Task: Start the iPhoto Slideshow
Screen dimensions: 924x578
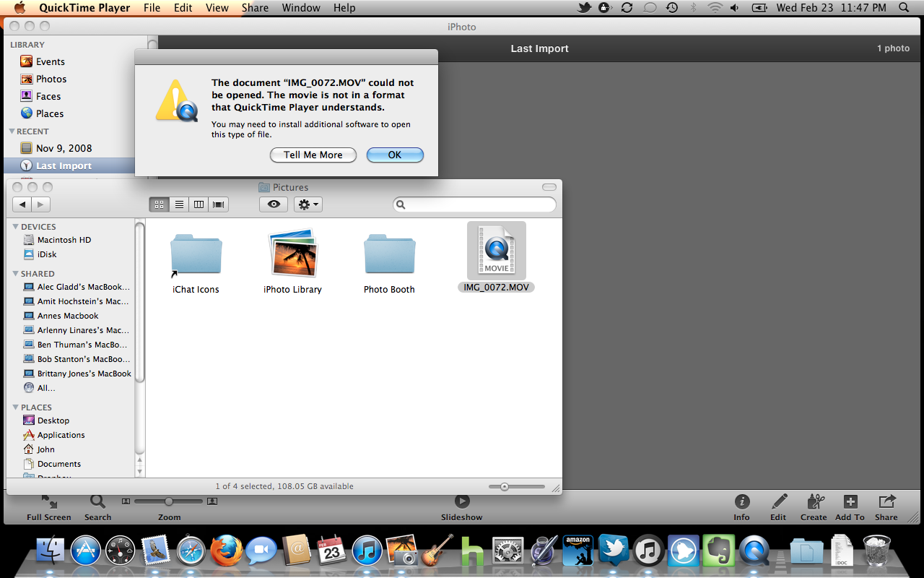Action: 462,507
